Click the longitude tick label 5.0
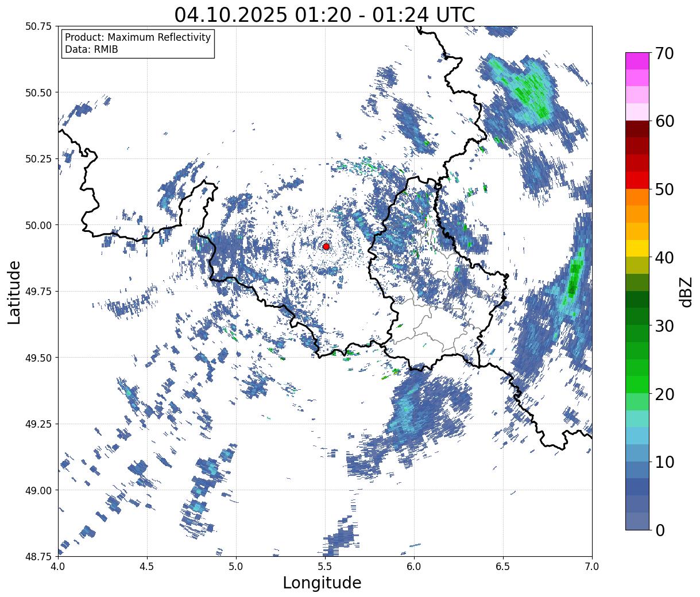Screen dimensions: 700x597 coord(236,567)
